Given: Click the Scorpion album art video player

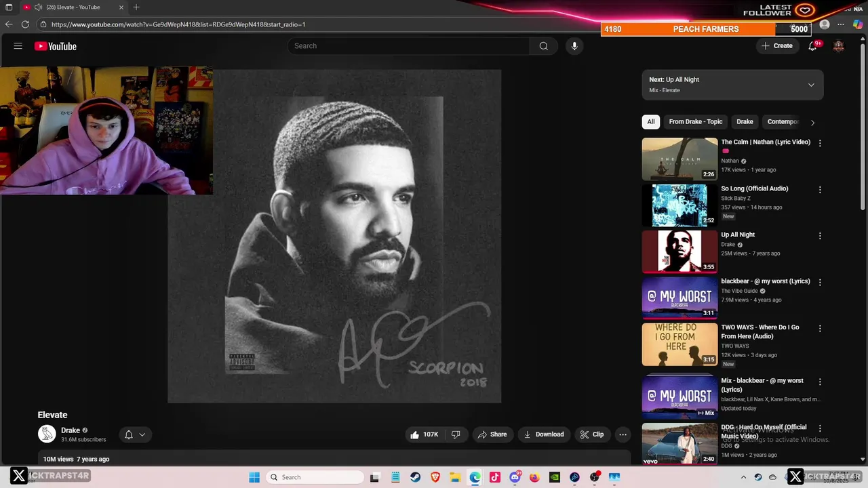Looking at the screenshot, I should [334, 236].
